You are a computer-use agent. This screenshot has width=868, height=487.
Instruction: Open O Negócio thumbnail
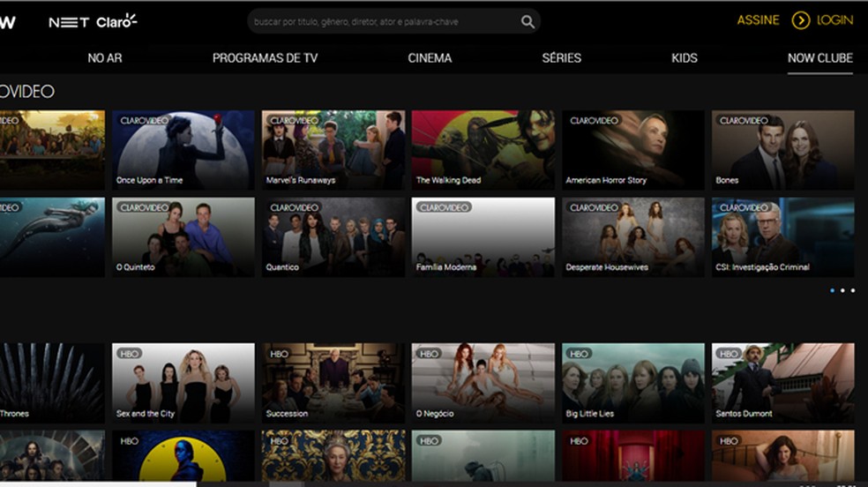(483, 383)
